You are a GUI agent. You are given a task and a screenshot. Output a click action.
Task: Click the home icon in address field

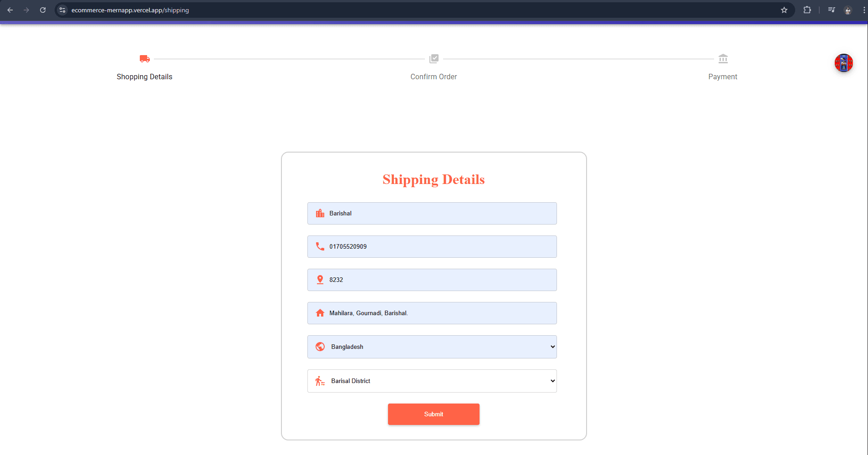320,313
